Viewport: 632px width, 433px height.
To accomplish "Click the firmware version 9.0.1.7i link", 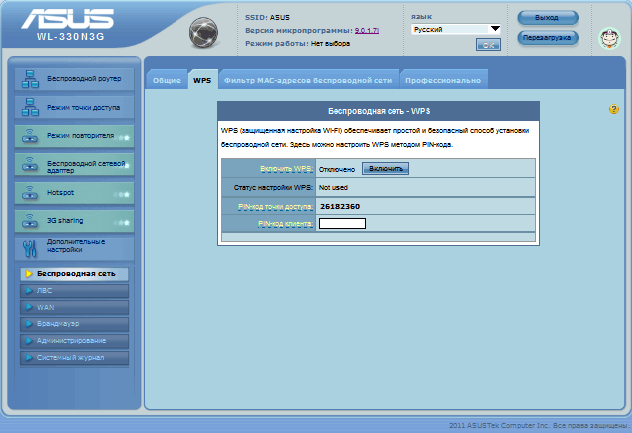I will point(369,30).
